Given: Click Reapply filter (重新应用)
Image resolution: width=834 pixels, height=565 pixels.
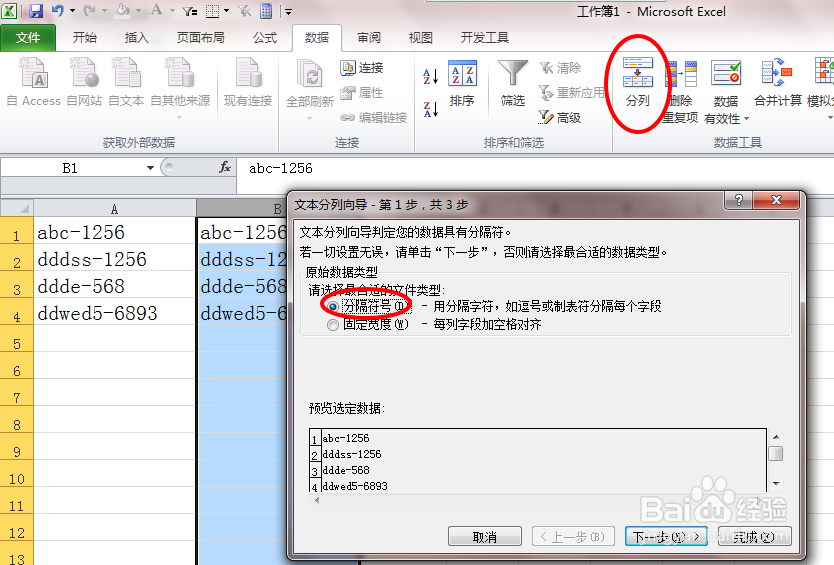Looking at the screenshot, I should (x=572, y=93).
